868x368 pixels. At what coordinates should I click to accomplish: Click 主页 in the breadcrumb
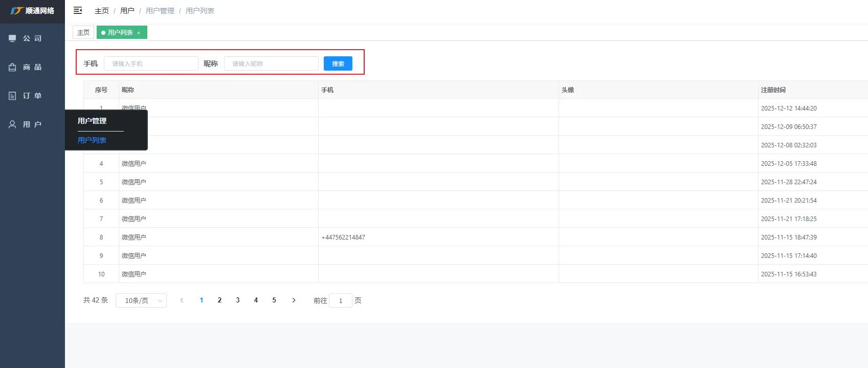[102, 11]
